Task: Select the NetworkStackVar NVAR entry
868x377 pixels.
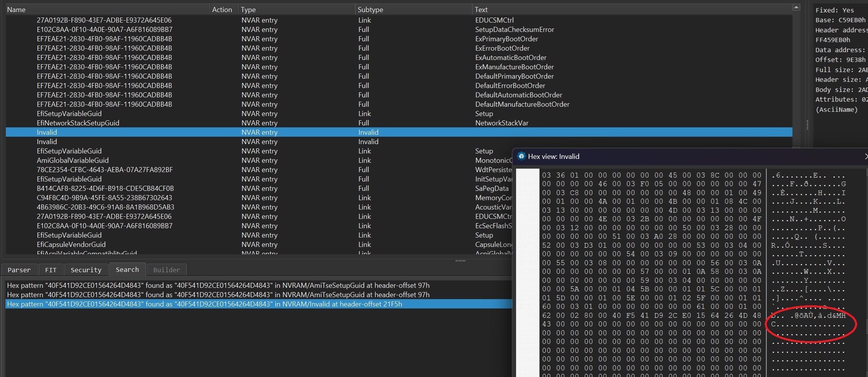Action: tap(502, 123)
